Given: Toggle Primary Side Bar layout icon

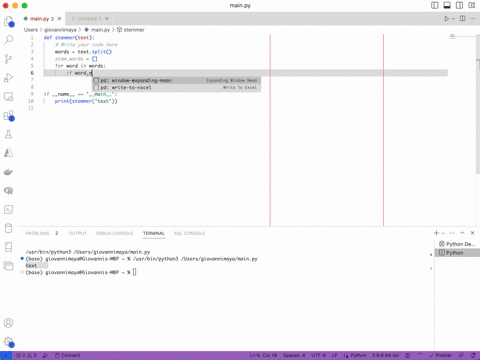Looking at the screenshot, I should click(x=435, y=5).
